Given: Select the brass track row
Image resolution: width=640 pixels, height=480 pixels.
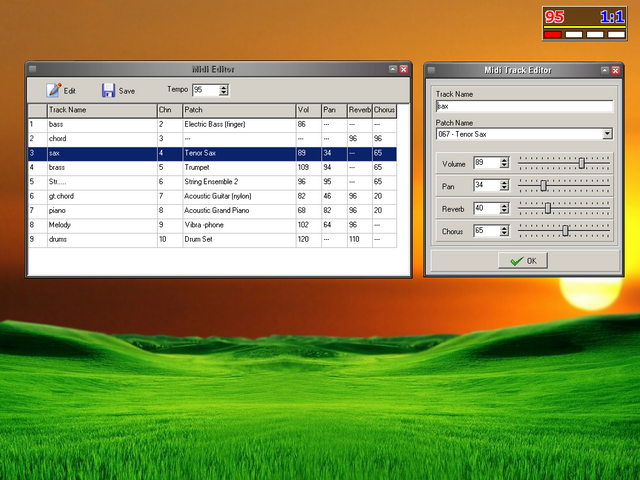Looking at the screenshot, I should [212, 168].
